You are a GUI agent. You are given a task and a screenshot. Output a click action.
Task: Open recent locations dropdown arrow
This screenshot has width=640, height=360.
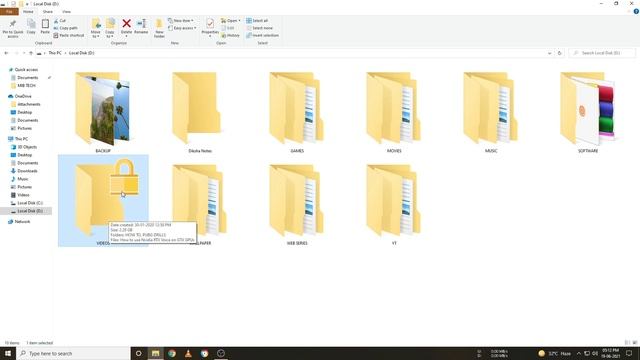pos(24,53)
